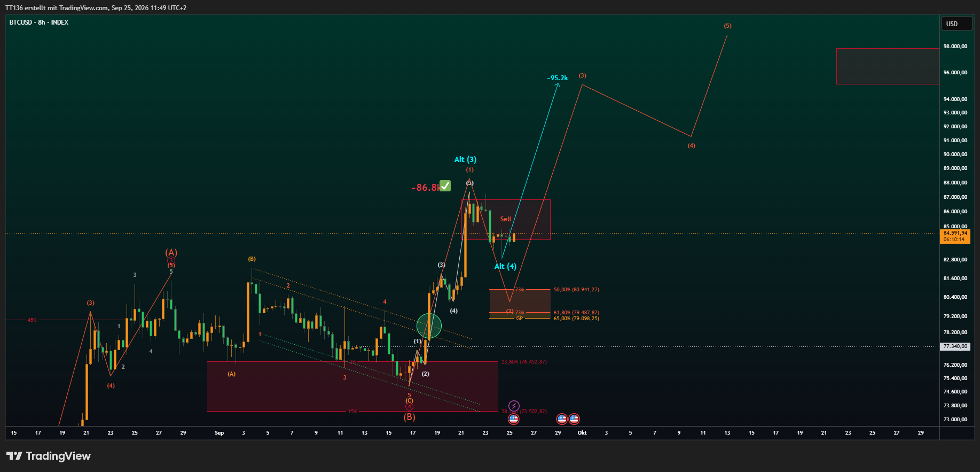Click the large red '(A)' wave label
Screen dimensions: 980x472
click(171, 252)
